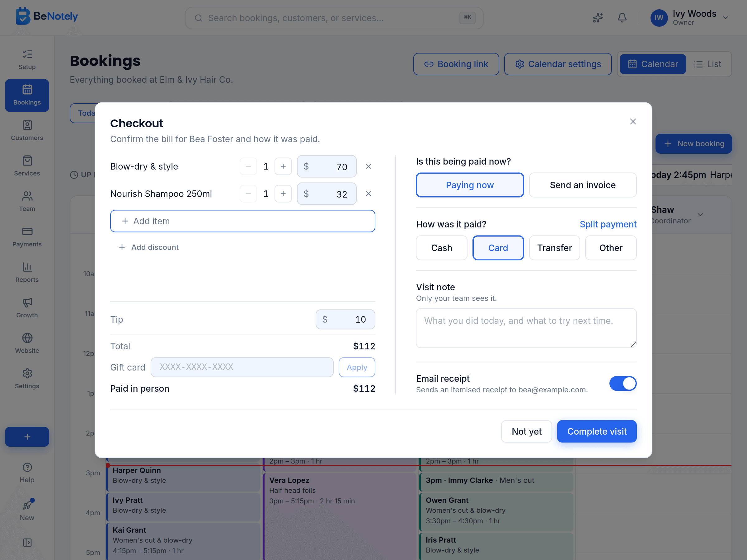Viewport: 747px width, 560px height.
Task: Close the Checkout dialog
Action: pos(633,122)
